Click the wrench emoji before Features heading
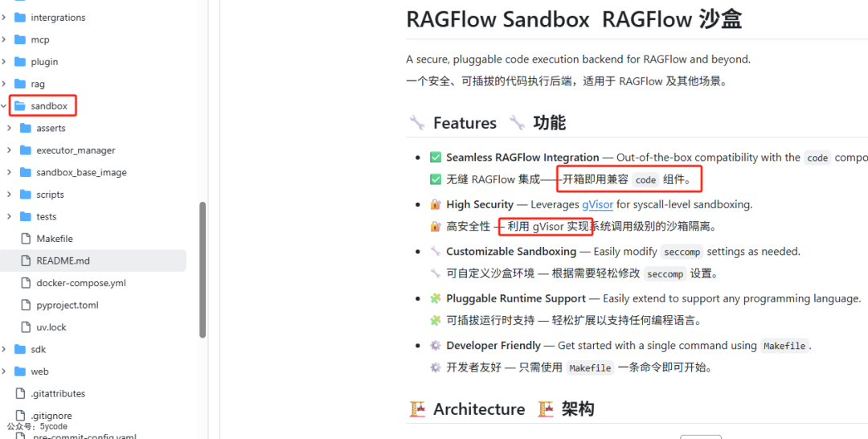 pos(416,123)
